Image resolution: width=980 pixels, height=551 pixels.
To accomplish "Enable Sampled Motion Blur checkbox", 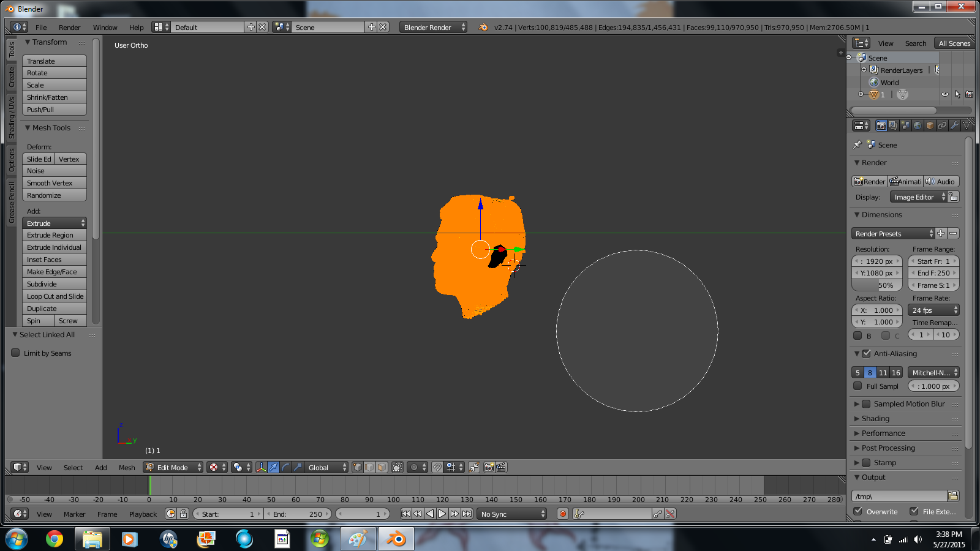I will [866, 403].
